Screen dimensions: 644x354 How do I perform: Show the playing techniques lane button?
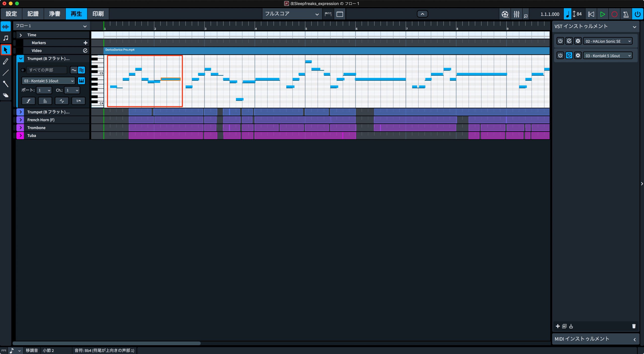[x=78, y=101]
